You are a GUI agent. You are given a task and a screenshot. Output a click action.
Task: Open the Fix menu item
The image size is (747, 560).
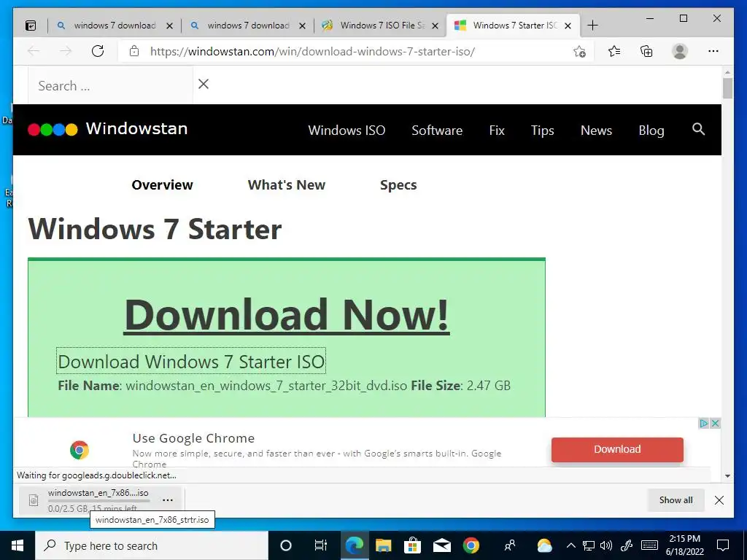(496, 131)
